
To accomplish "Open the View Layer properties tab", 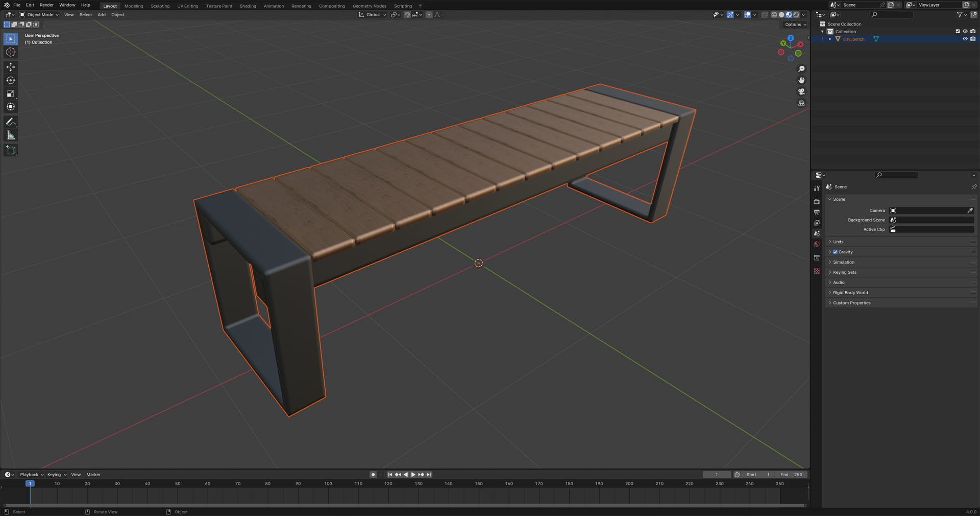I will tap(817, 223).
